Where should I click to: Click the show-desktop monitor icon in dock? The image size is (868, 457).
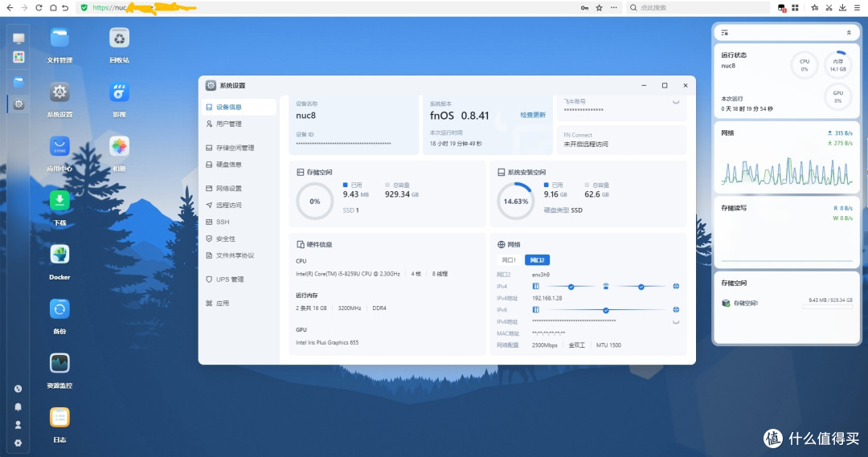(18, 39)
